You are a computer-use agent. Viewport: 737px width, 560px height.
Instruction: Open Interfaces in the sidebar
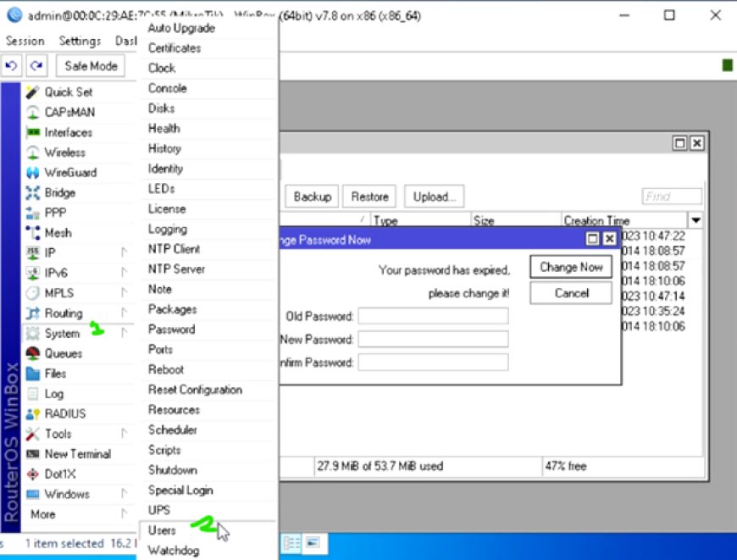coord(68,133)
